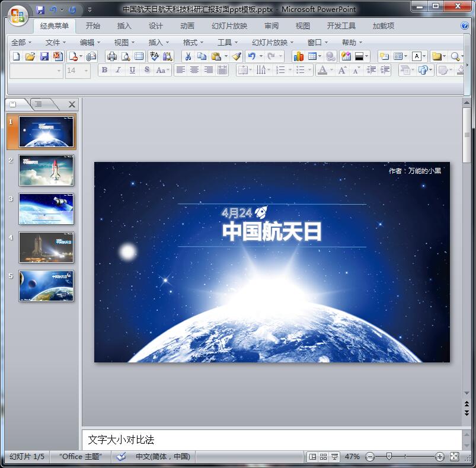The width and height of the screenshot is (476, 468).
Task: Increase font size with large A icon
Action: pos(342,71)
